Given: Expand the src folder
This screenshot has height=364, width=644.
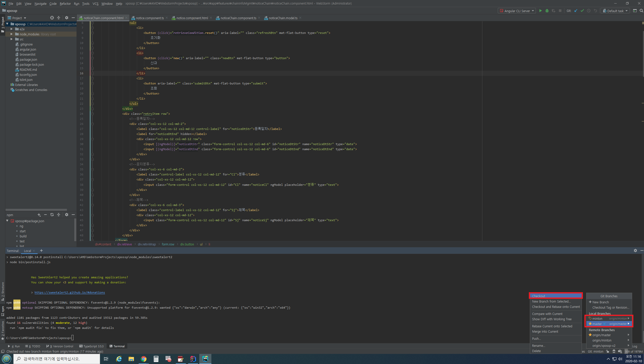Looking at the screenshot, I should (x=12, y=39).
